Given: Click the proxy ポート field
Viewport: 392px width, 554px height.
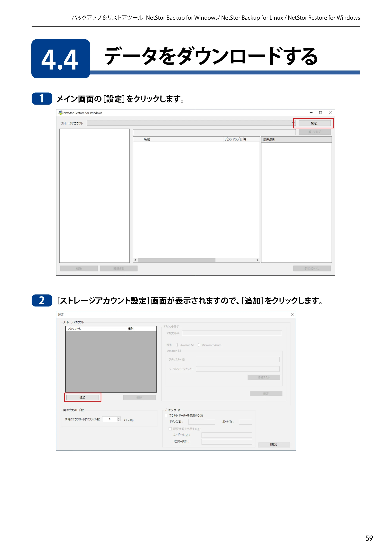Looking at the screenshot, I should point(245,422).
